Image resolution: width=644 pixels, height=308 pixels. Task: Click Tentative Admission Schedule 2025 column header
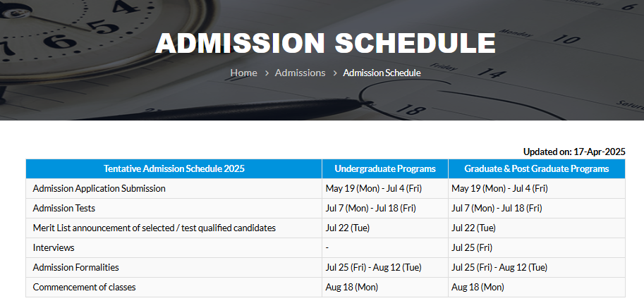[x=174, y=168]
